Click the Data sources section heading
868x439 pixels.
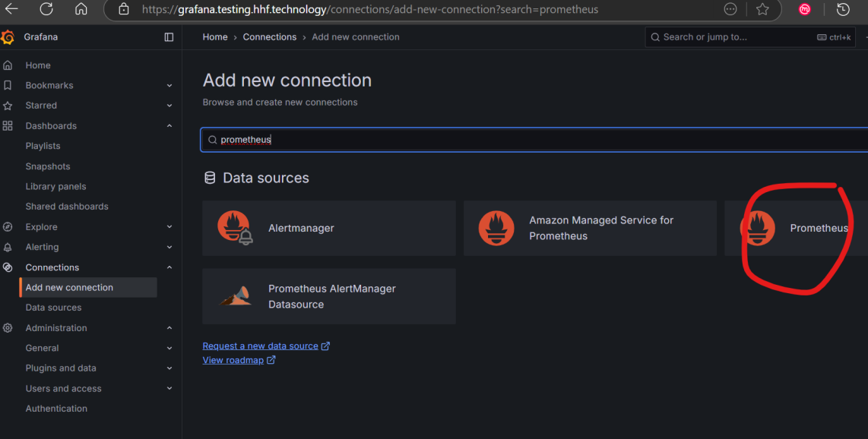tap(266, 178)
